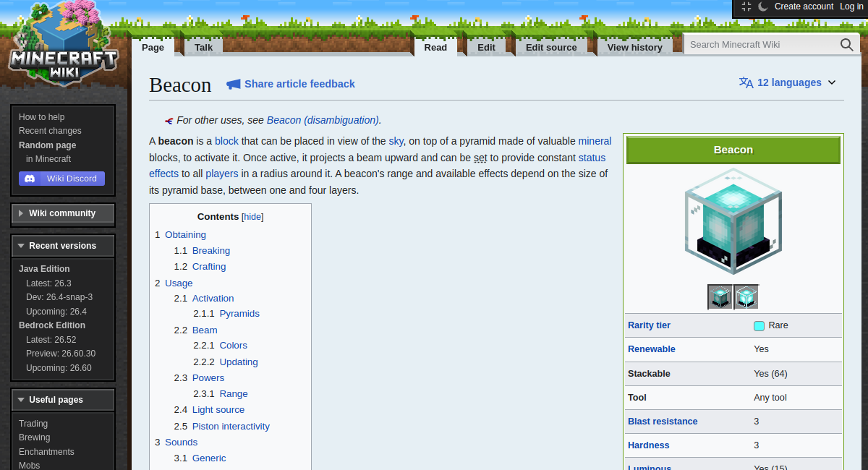The width and height of the screenshot is (868, 470).
Task: Select the first beacon thumbnail image
Action: 720,297
